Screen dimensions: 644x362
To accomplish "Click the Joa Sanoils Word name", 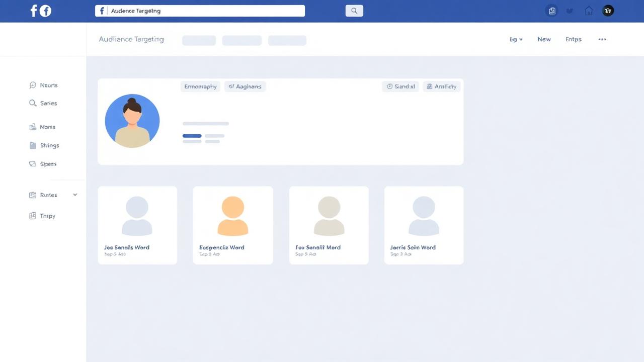I will pos(127,247).
